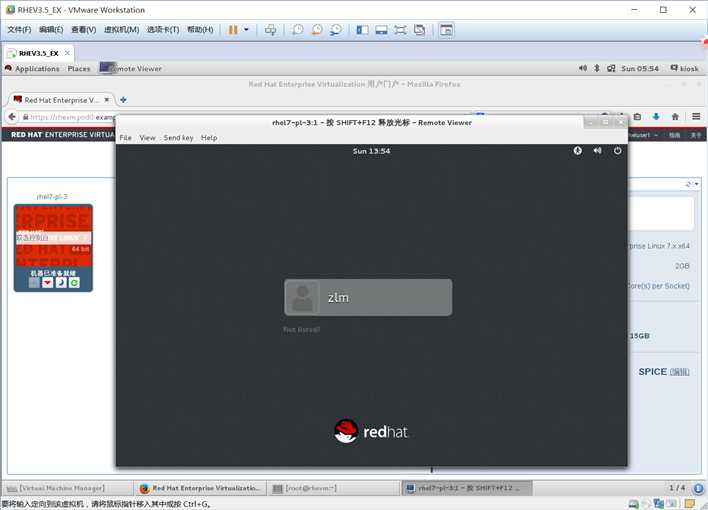The width and height of the screenshot is (708, 510).
Task: Take a snapshot with the first clock icon
Action: (297, 30)
